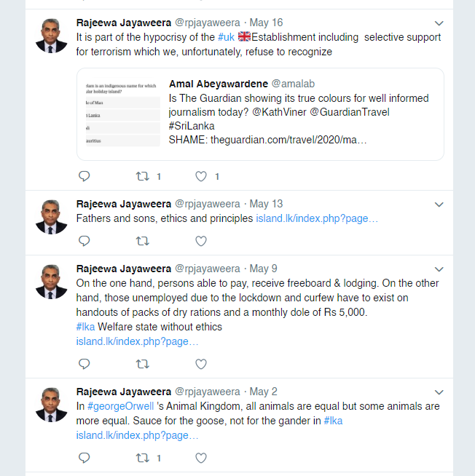Expand more options for May 2 tweet

click(x=439, y=392)
